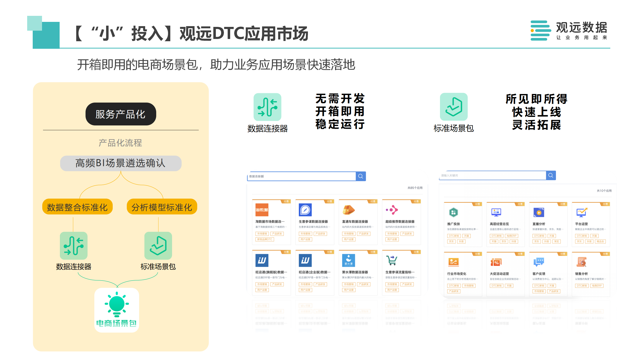The image size is (644, 362).
Task: Click the 推广投放 hexagon icon
Action: click(453, 212)
